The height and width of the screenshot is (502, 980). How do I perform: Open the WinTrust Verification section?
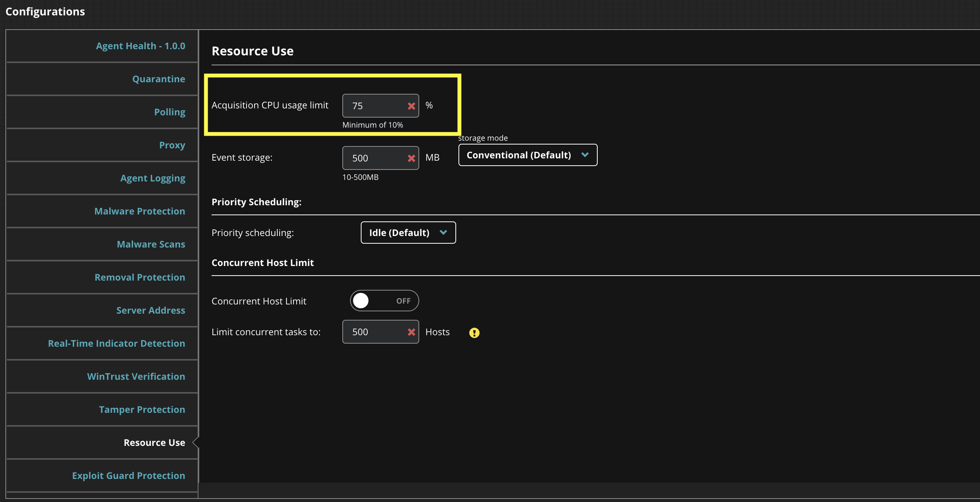click(x=102, y=377)
